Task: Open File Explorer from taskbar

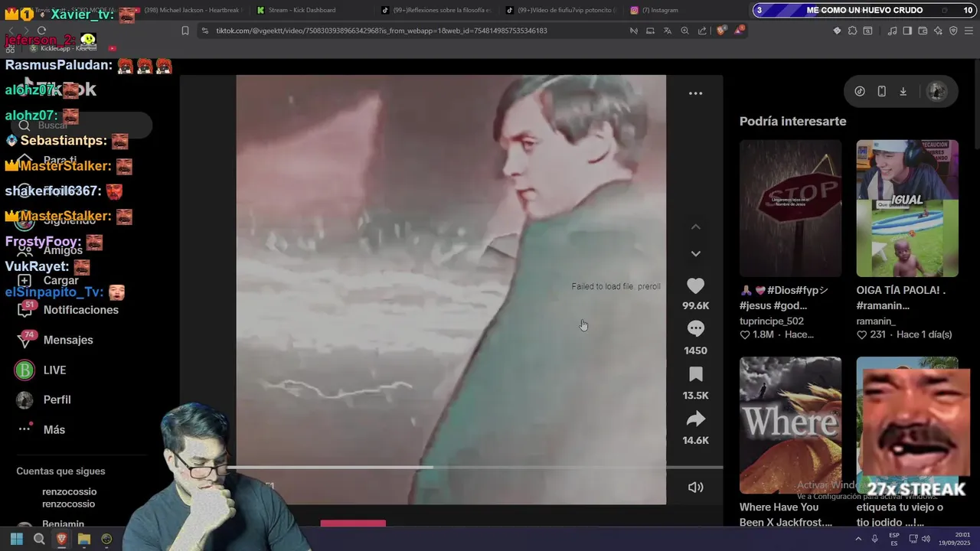Action: click(x=84, y=539)
